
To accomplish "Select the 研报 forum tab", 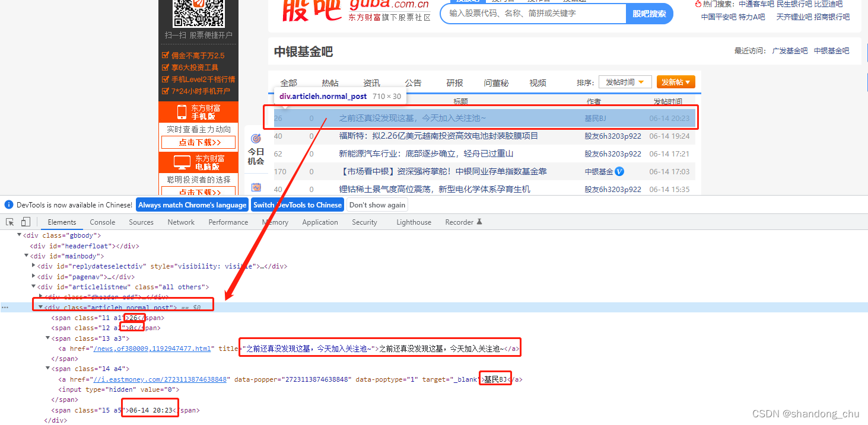I will tap(455, 83).
